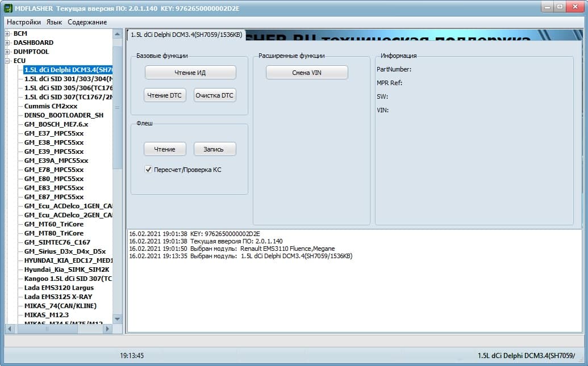This screenshot has width=588, height=366.
Task: Select Cummis CM2xxx in tree
Action: click(x=51, y=106)
